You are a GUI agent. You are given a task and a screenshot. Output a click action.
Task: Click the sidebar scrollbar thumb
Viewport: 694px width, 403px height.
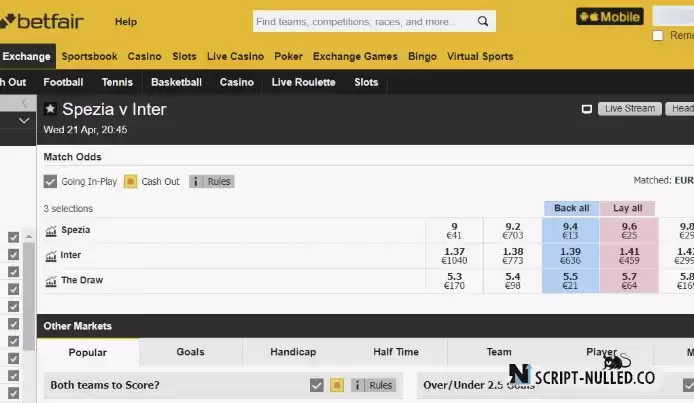29,296
